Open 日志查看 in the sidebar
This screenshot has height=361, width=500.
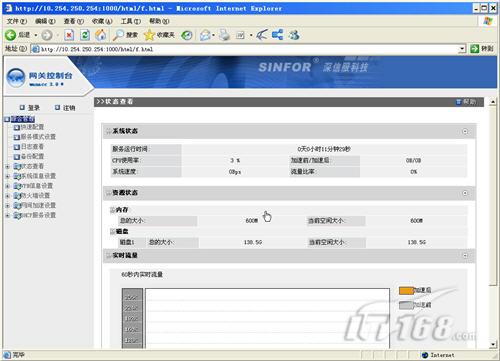point(32,147)
